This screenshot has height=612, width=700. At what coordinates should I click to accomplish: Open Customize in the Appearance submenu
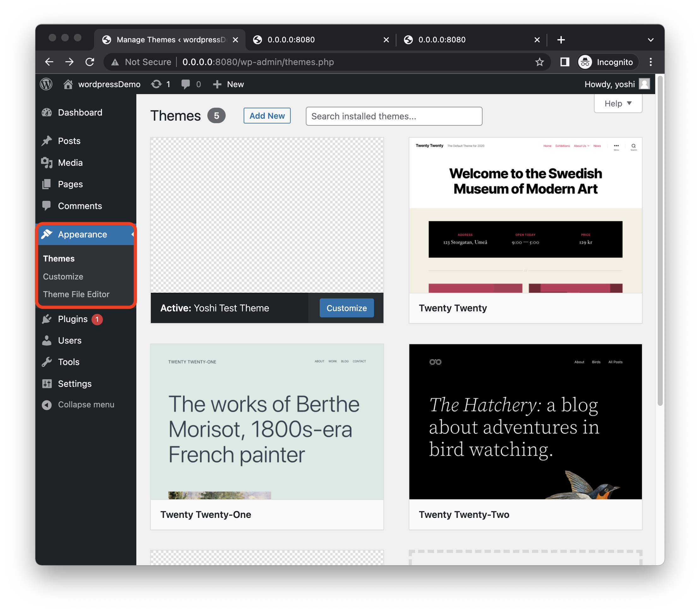coord(63,276)
